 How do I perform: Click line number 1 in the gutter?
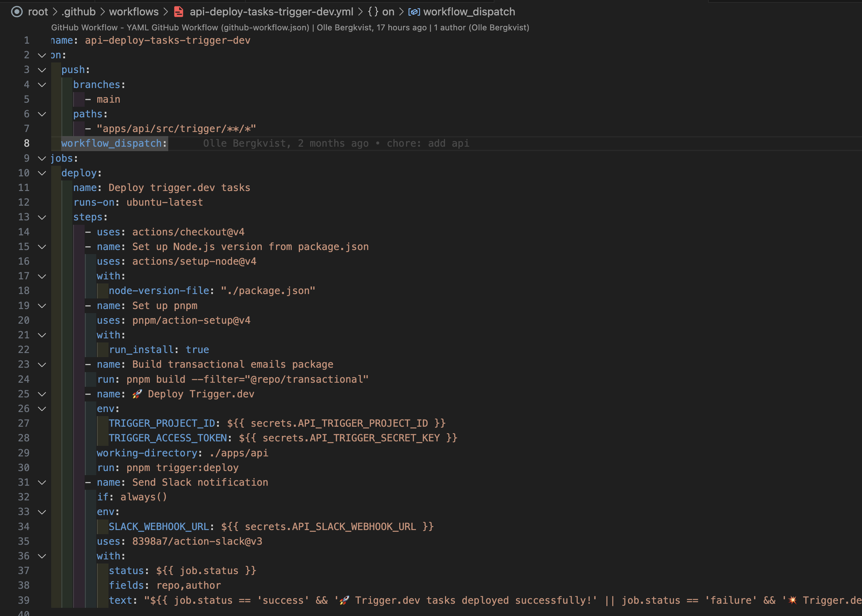click(27, 40)
